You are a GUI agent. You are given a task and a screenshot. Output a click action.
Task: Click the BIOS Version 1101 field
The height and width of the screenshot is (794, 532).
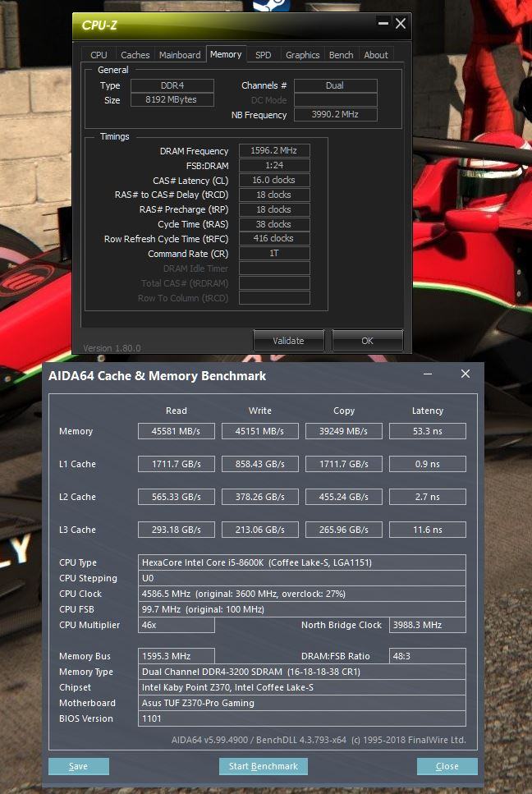coord(301,718)
